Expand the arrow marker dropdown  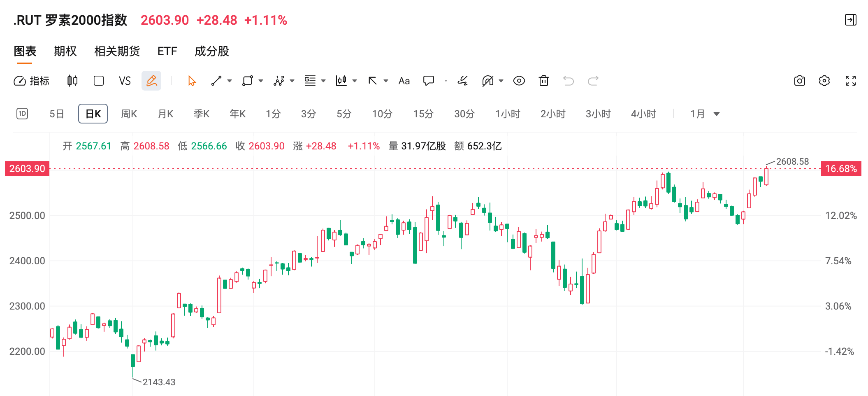(386, 81)
